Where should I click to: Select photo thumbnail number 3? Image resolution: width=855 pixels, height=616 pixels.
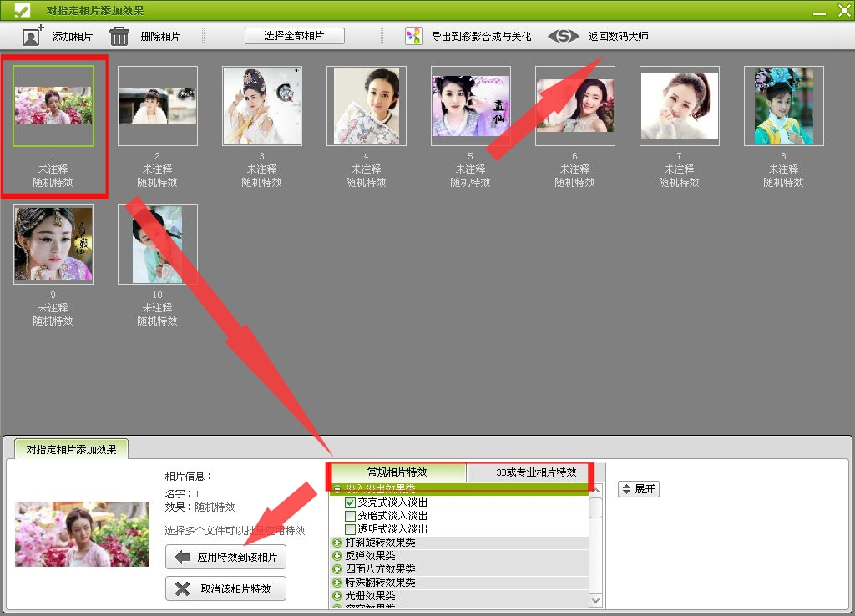(x=261, y=106)
